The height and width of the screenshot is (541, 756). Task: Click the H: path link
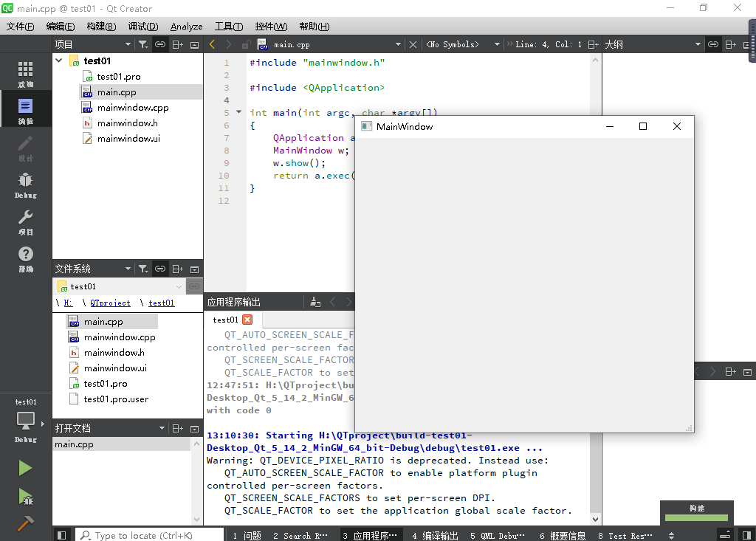pyautogui.click(x=68, y=303)
